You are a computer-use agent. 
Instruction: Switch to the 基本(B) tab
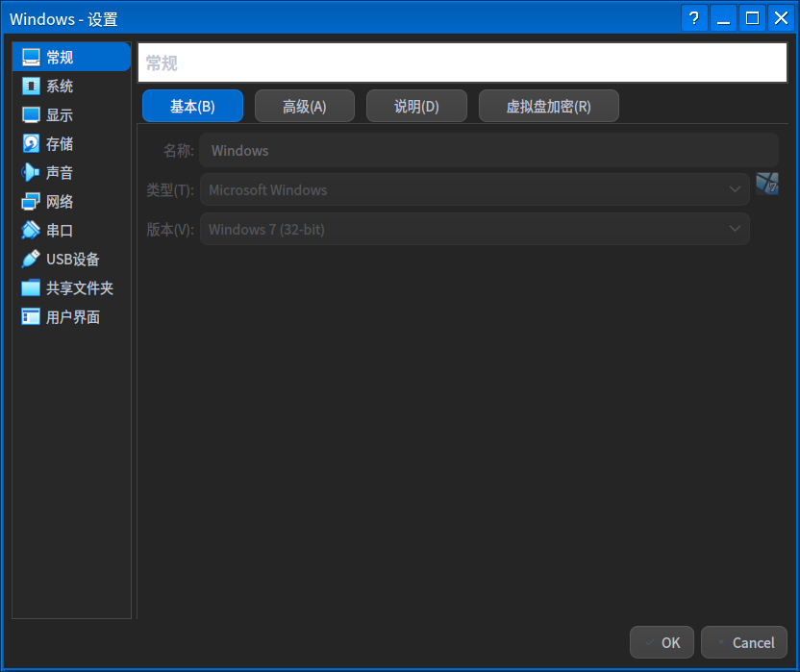click(x=192, y=107)
